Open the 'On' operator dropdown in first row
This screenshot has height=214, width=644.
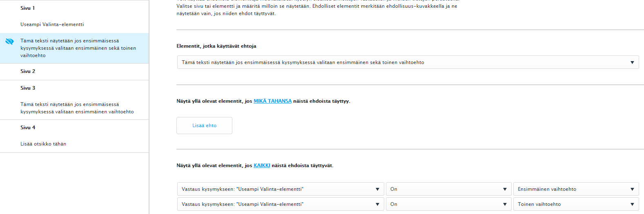[x=448, y=189]
